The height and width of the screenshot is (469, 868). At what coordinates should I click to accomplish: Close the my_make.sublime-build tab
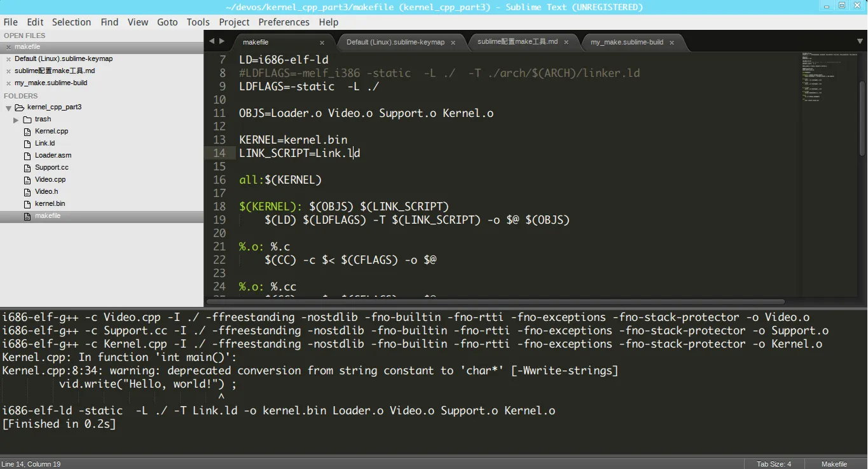672,43
